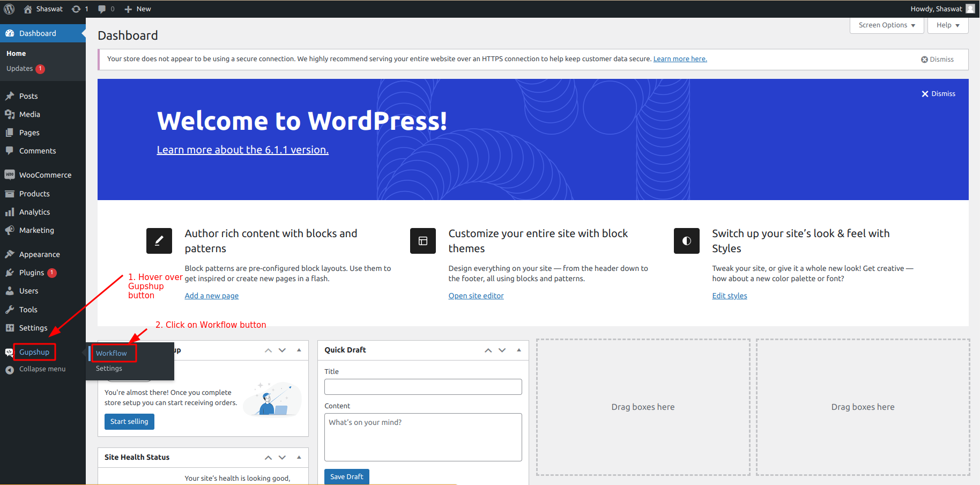This screenshot has height=485, width=980.
Task: Click the WordPress logo in admin bar
Action: pyautogui.click(x=9, y=9)
